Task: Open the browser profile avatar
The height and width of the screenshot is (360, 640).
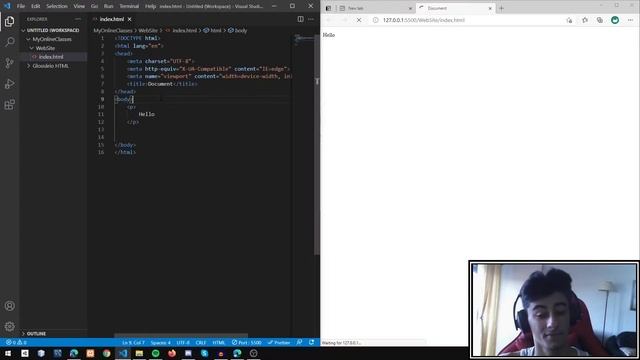Action: pyautogui.click(x=615, y=20)
